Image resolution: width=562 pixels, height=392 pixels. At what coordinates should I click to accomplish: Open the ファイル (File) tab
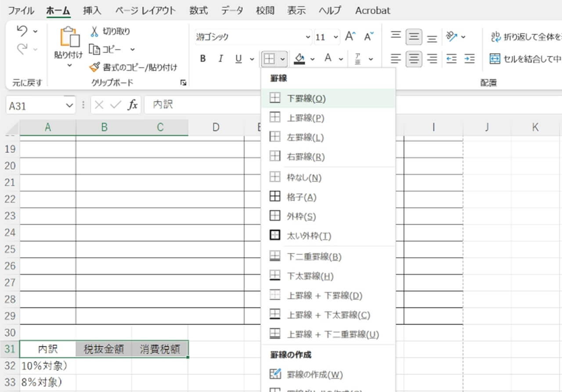click(x=21, y=10)
